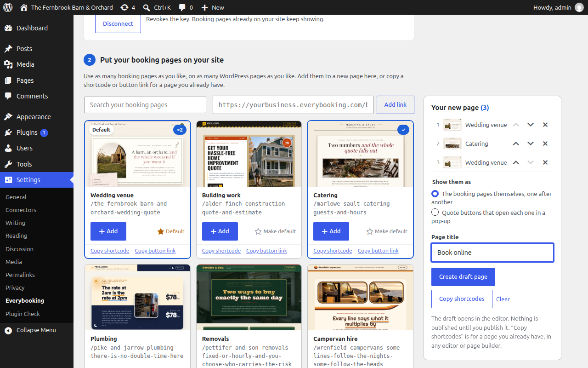
Task: Move Catering down in the list
Action: [531, 144]
